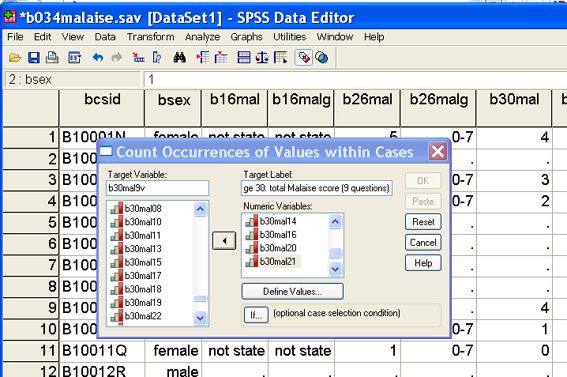
Task: Click the Insert Cases toolbar icon
Action: [203, 57]
